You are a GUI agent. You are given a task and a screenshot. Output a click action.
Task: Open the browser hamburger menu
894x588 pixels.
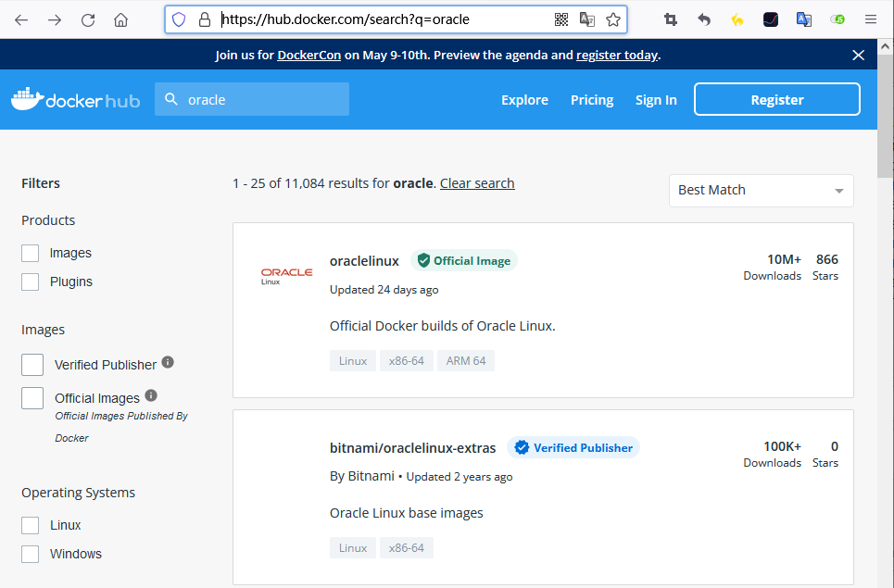click(x=871, y=20)
